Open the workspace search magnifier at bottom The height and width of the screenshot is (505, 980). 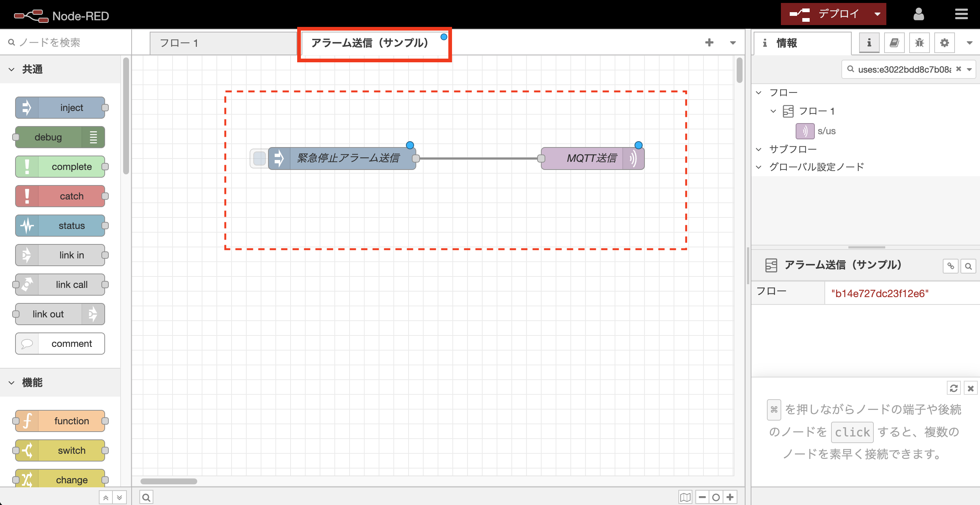click(x=146, y=497)
